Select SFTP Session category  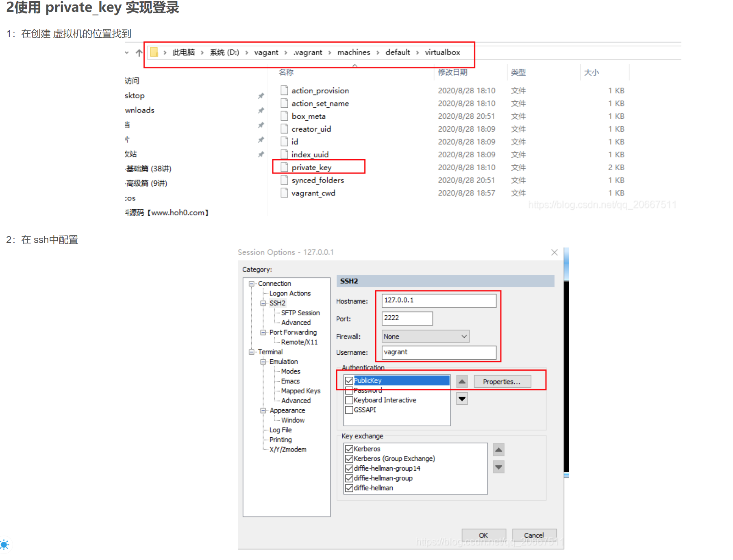tap(300, 313)
